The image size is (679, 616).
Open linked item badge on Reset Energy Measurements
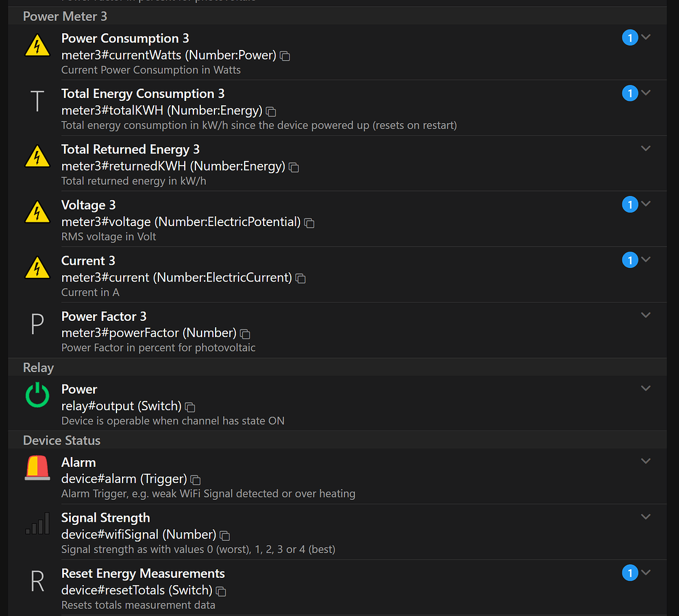tap(630, 572)
